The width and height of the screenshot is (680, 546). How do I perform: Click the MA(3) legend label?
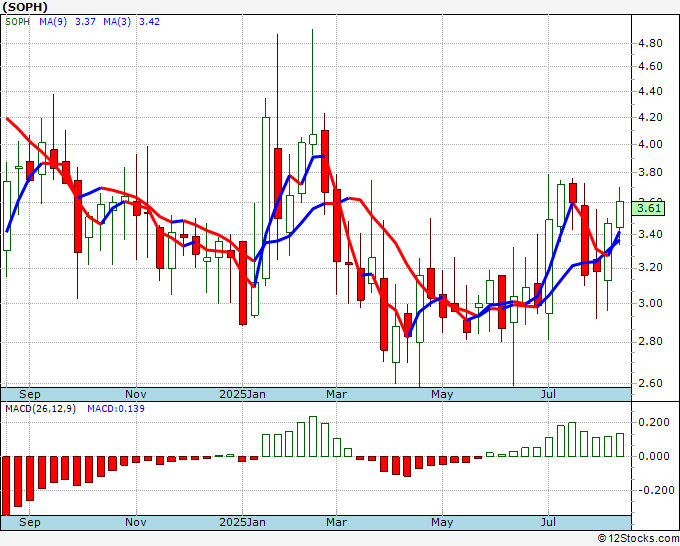tap(117, 22)
